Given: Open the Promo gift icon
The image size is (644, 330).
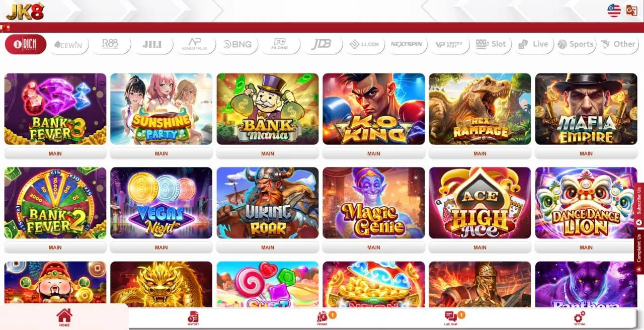Looking at the screenshot, I should [x=322, y=316].
